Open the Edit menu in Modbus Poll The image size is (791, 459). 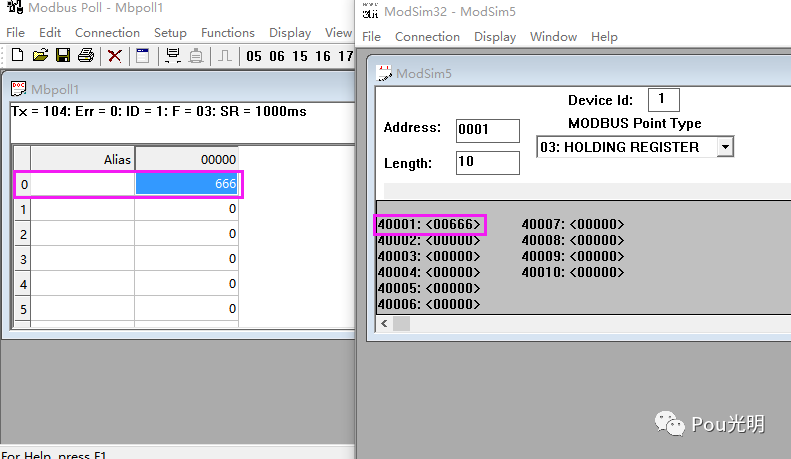(x=50, y=33)
